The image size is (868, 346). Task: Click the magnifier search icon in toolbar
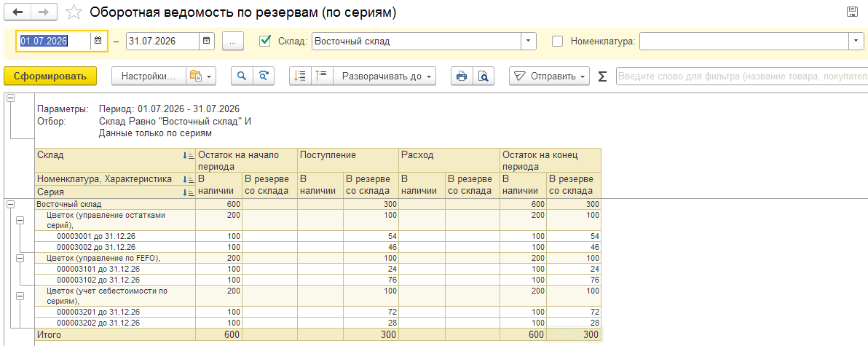click(242, 76)
